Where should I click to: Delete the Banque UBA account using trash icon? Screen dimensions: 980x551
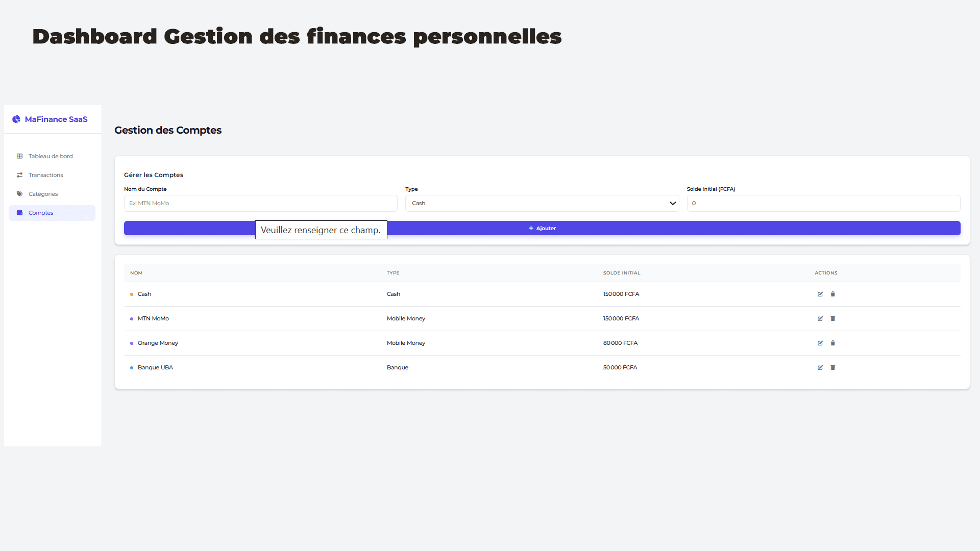pyautogui.click(x=833, y=367)
